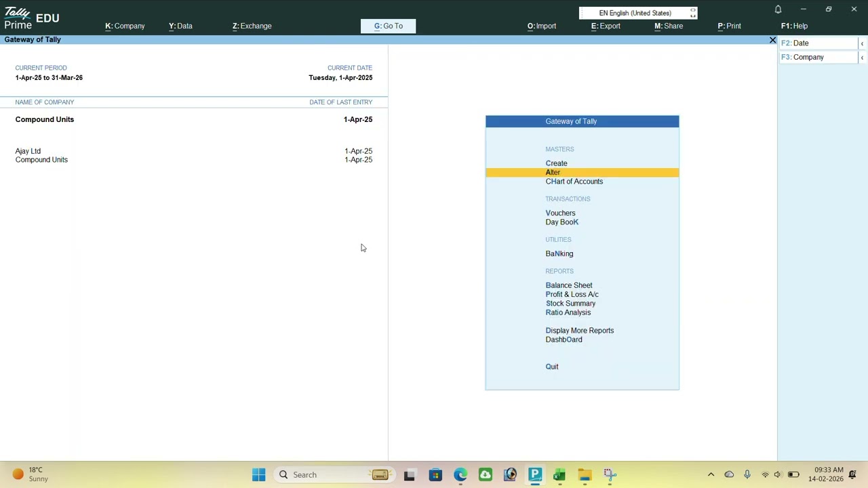Click the OneDrive cloud tray icon
The height and width of the screenshot is (488, 868).
click(x=729, y=474)
